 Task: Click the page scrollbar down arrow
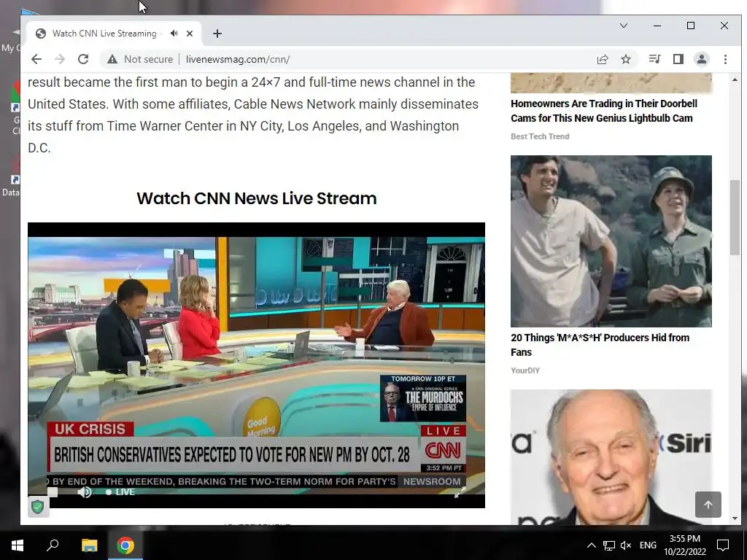click(735, 518)
